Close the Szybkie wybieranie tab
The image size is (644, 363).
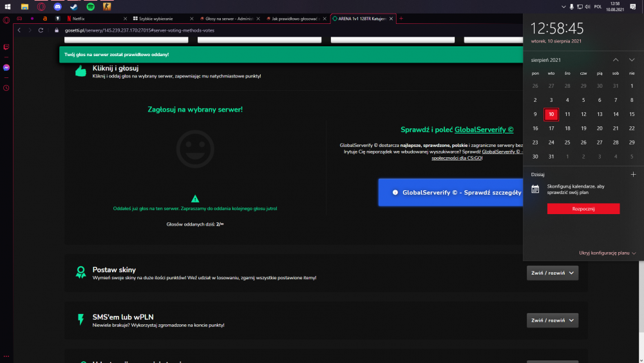click(x=191, y=19)
